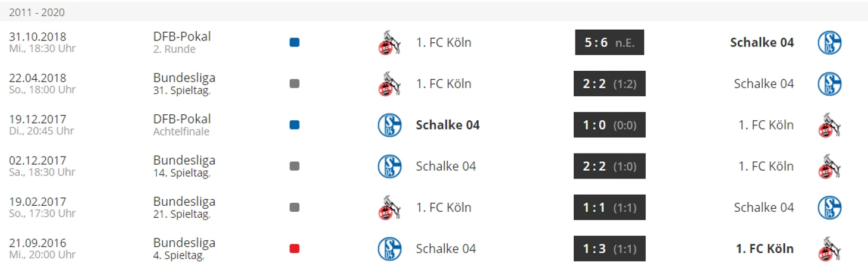Image resolution: width=868 pixels, height=276 pixels.
Task: Select the Bundesliga 14. Spieltag link
Action: pos(184,166)
